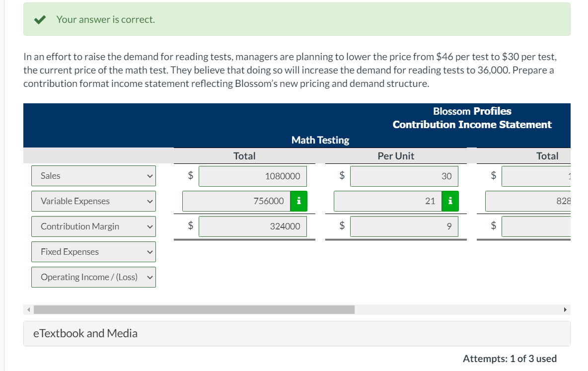Click the Per Unit field containing 9
Image resolution: width=588 pixels, height=371 pixels.
[x=404, y=226]
